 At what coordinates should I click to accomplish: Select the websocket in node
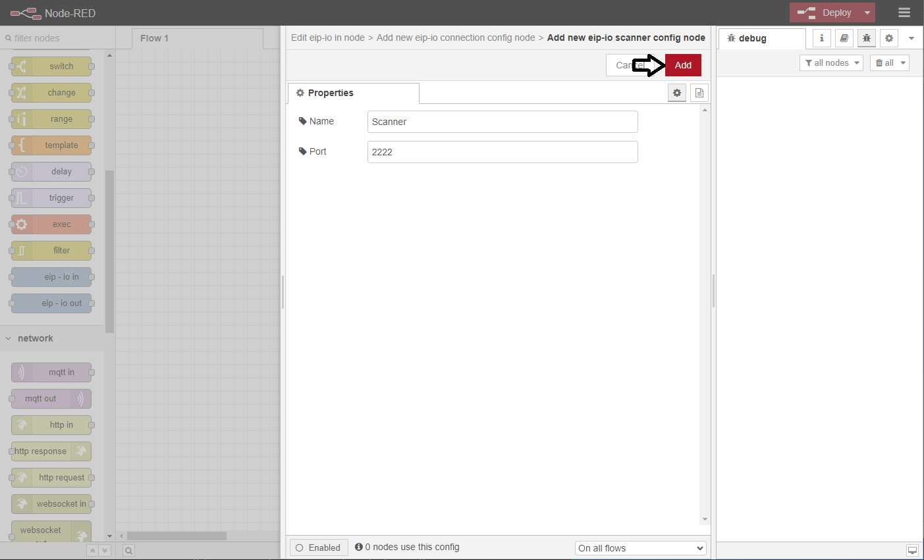point(51,504)
